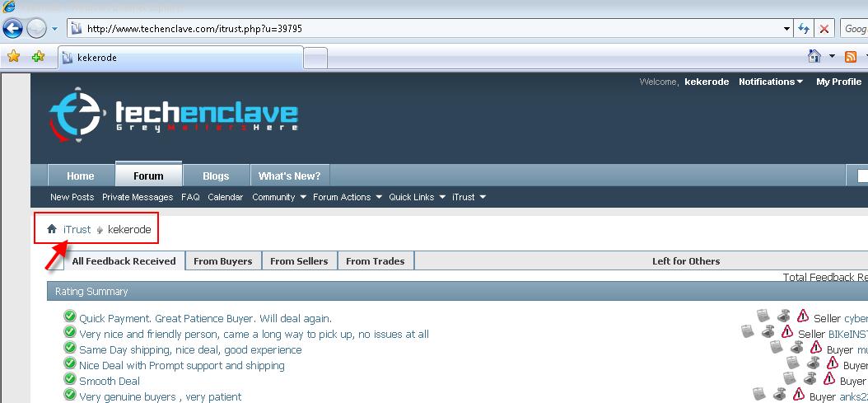Click report warning icon beside Seller cyber

[803, 316]
